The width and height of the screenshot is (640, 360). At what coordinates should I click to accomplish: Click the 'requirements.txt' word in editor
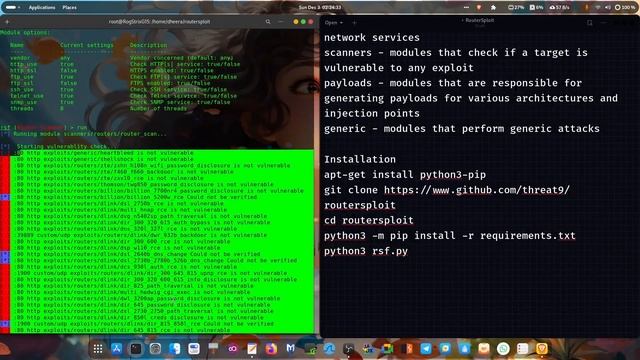527,236
